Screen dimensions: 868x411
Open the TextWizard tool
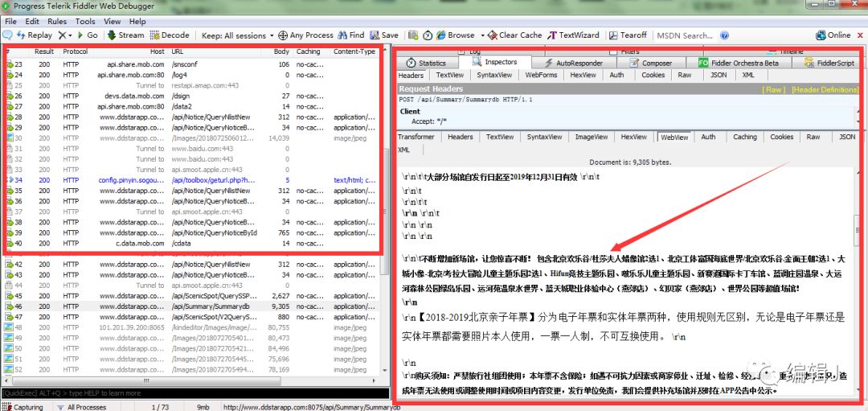tap(574, 35)
